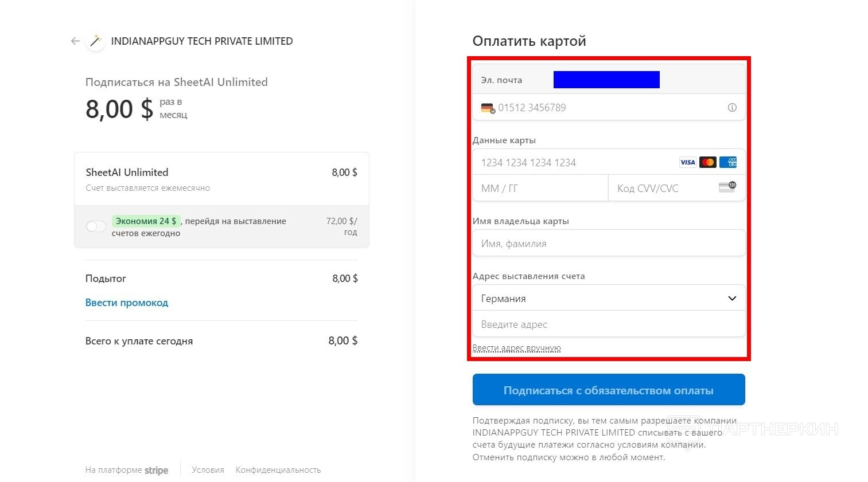Click the Введите адрес field

pos(609,324)
